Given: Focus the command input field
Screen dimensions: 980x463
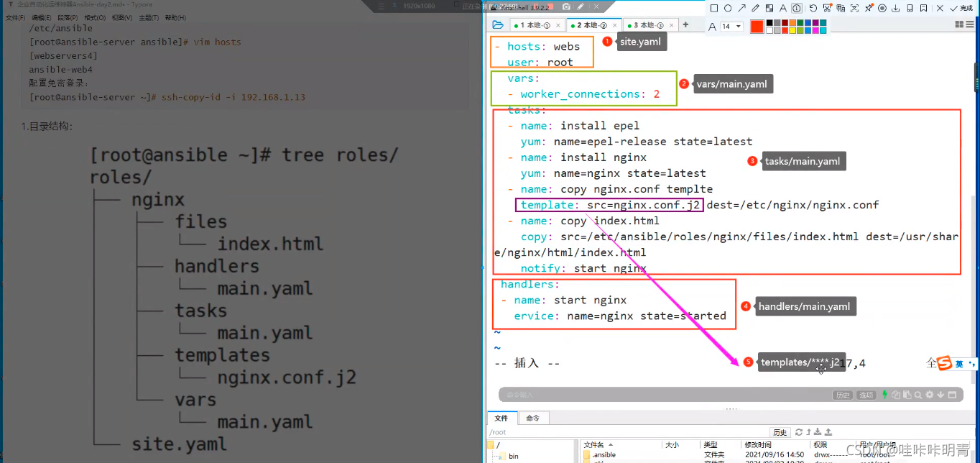Looking at the screenshot, I should click(665, 395).
